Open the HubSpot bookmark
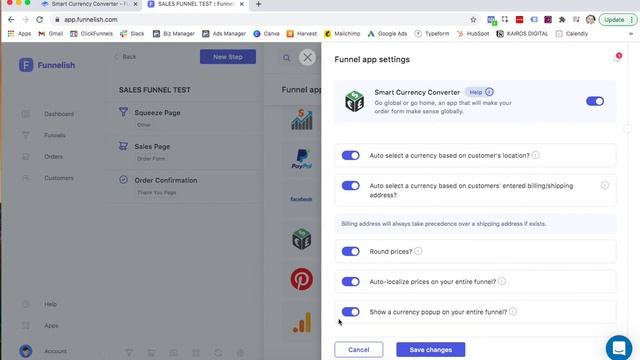The image size is (640, 360). pyautogui.click(x=473, y=34)
